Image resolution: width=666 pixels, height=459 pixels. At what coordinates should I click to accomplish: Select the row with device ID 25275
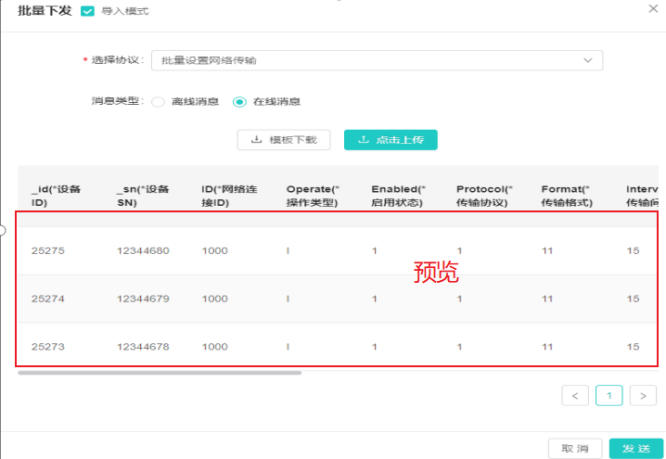[48, 251]
